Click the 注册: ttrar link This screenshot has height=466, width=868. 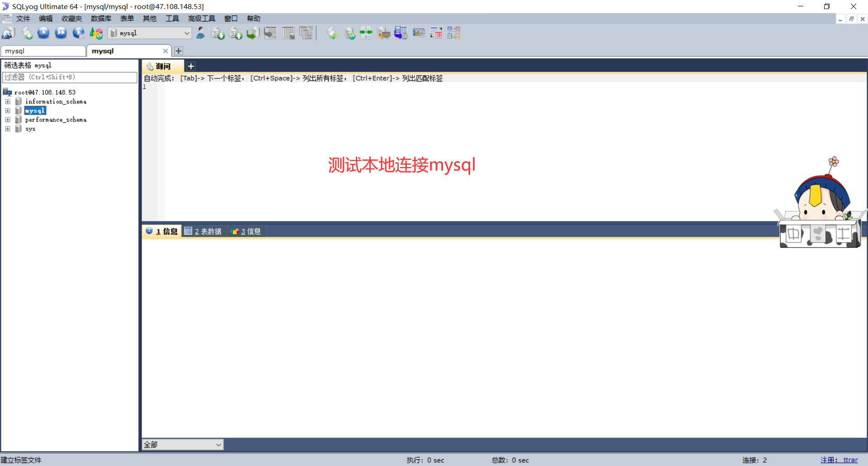point(839,460)
